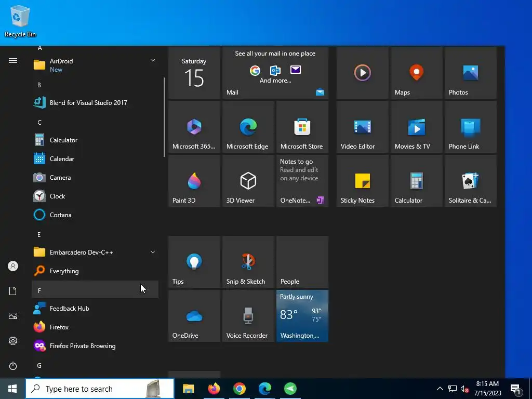Screen dimensions: 532x399
Task: Open the Pictures shortcut in Start sidebar
Action: coord(13,316)
